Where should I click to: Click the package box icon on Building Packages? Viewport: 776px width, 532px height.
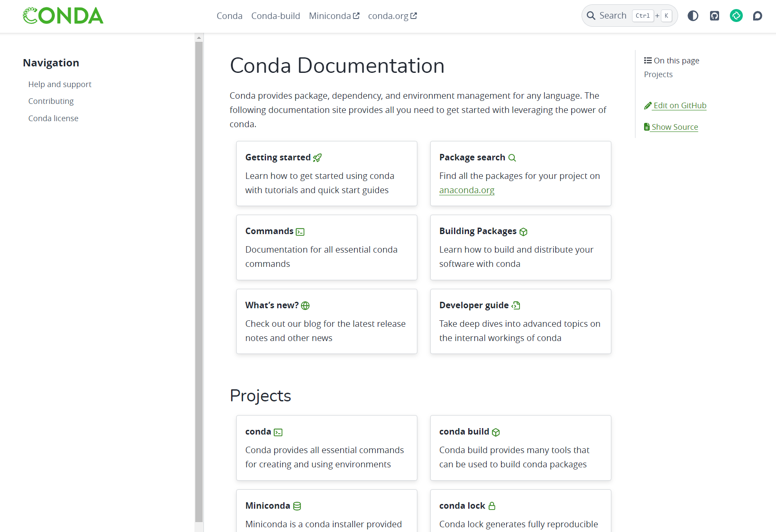523,232
